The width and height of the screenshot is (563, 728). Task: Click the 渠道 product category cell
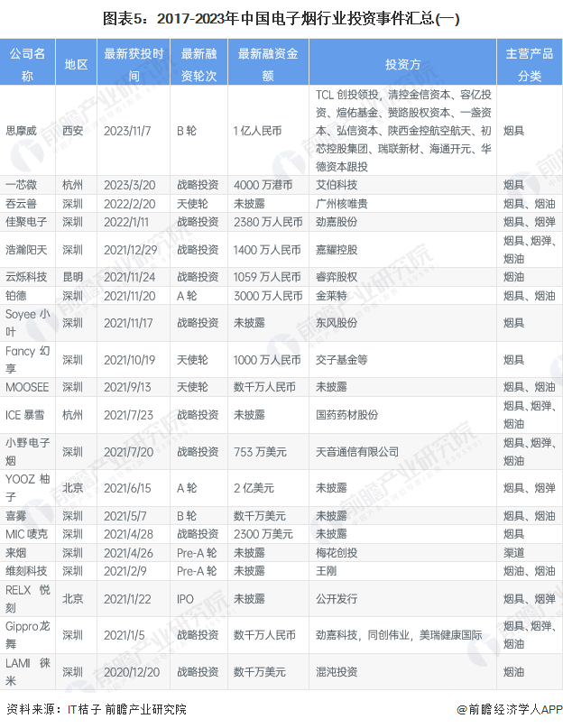point(513,553)
